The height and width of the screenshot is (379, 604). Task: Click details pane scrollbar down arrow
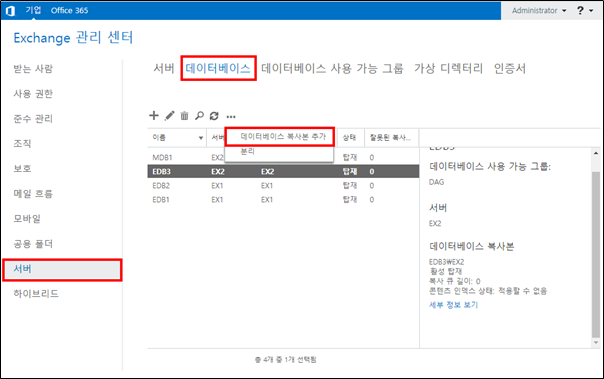[x=596, y=342]
